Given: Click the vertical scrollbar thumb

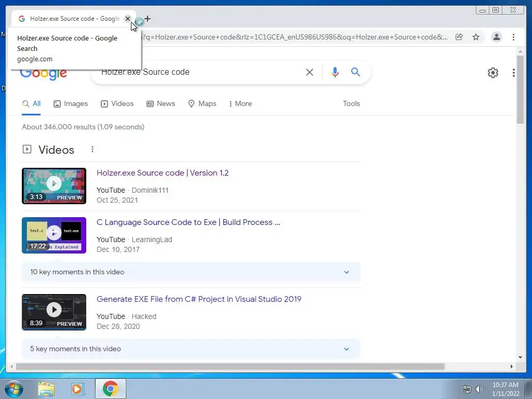Looking at the screenshot, I should (x=520, y=89).
